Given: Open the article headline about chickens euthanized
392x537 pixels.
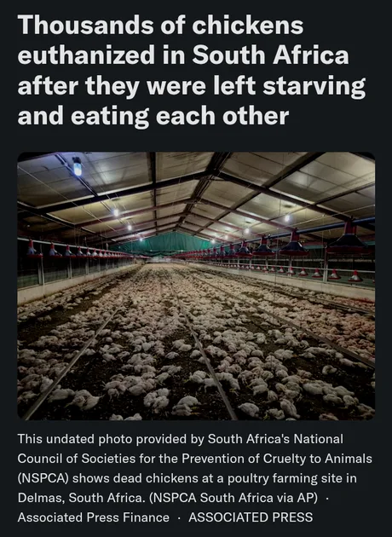Looking at the screenshot, I should [192, 71].
